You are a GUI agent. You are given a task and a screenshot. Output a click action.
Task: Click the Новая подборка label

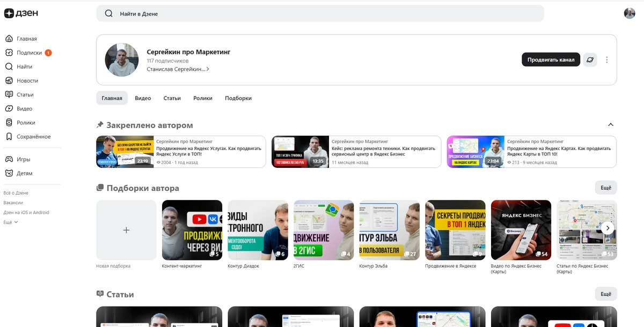click(113, 266)
